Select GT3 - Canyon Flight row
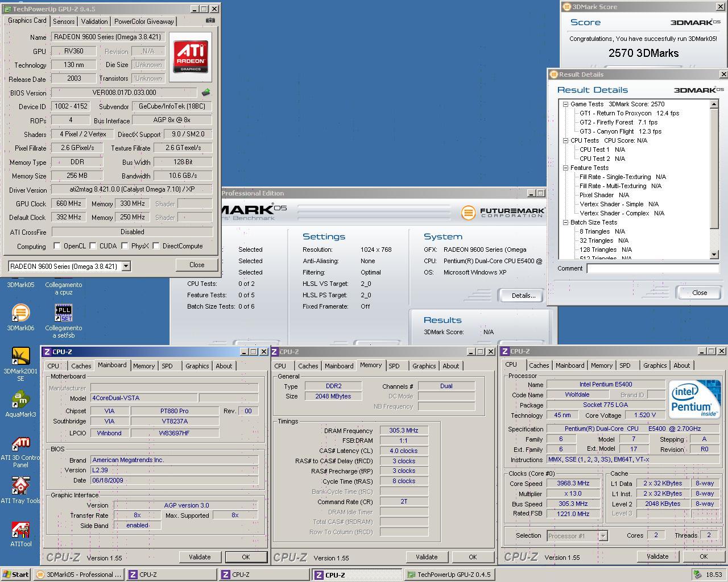Screen dimensions: 728x582 pos(621,131)
